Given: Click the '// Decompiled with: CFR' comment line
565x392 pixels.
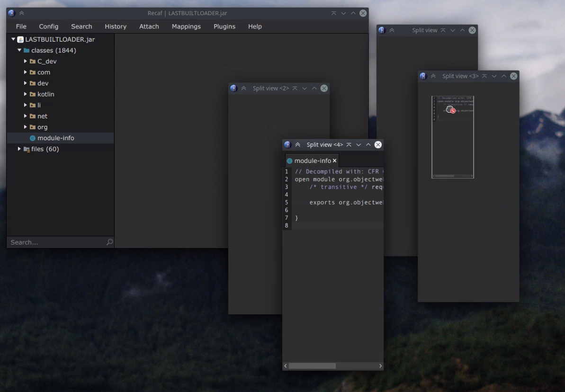Looking at the screenshot, I should click(339, 171).
